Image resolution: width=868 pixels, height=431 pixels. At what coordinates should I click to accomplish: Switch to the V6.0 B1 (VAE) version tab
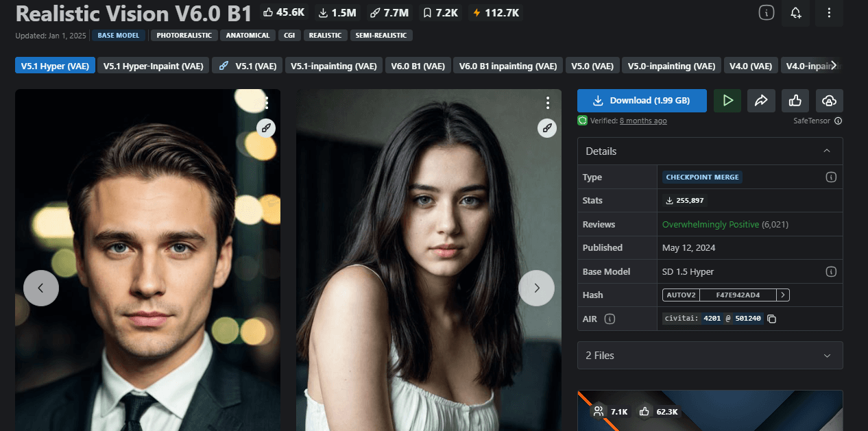(418, 66)
